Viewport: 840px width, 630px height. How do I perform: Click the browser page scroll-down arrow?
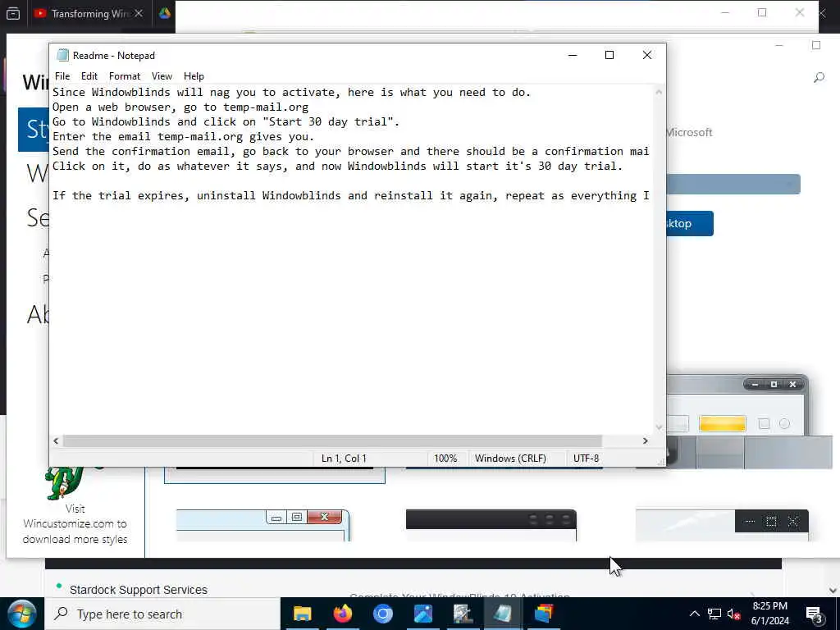pyautogui.click(x=832, y=591)
